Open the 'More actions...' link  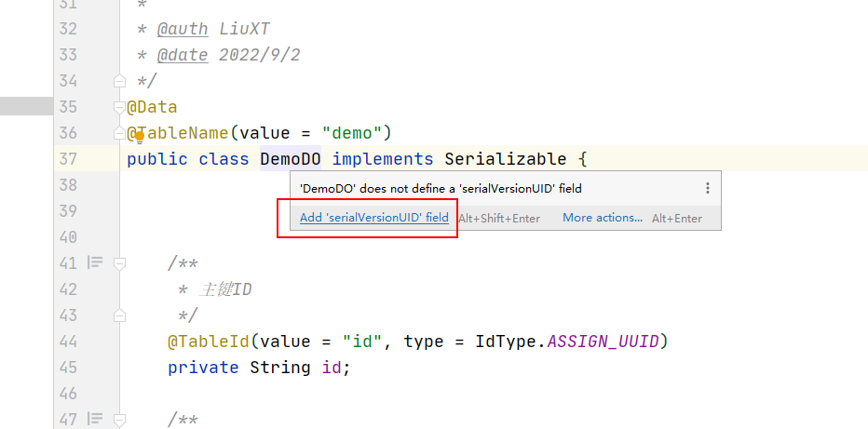pos(602,218)
